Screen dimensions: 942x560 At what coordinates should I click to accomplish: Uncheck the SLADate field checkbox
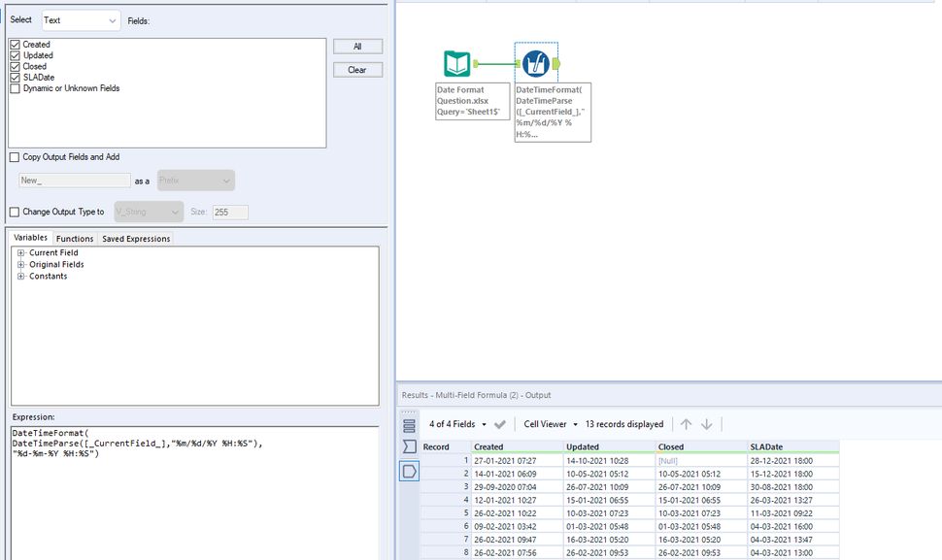(15, 78)
